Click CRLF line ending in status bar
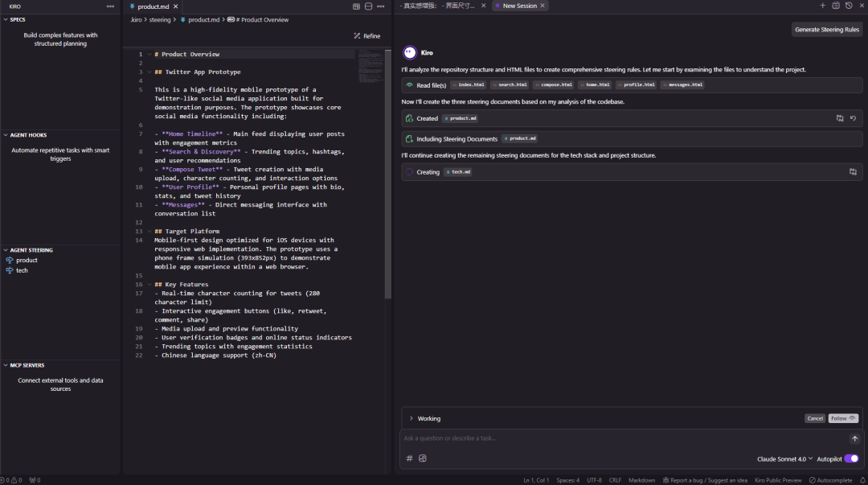Image resolution: width=868 pixels, height=485 pixels. point(615,480)
